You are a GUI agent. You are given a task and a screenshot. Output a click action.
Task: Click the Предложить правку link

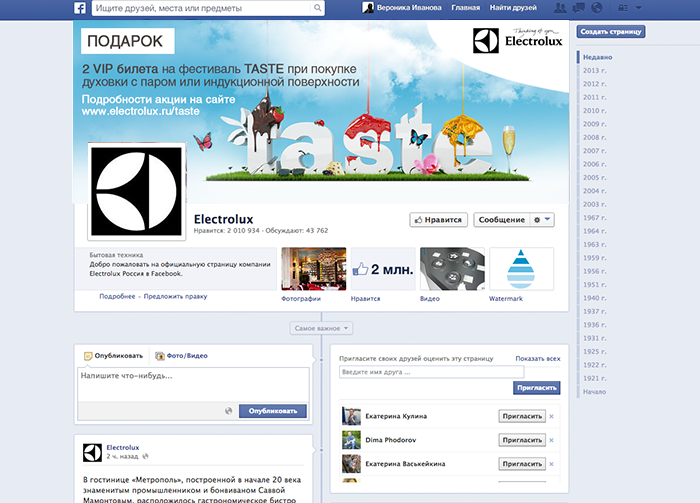click(175, 296)
